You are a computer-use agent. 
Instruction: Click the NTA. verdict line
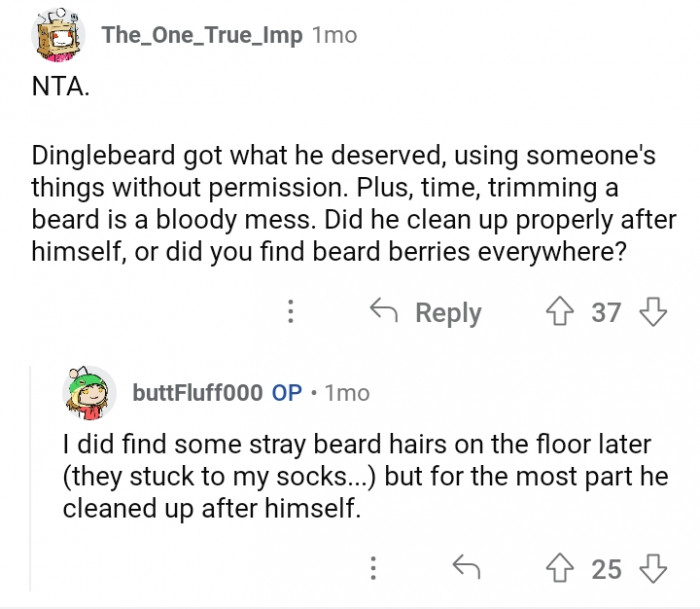60,87
